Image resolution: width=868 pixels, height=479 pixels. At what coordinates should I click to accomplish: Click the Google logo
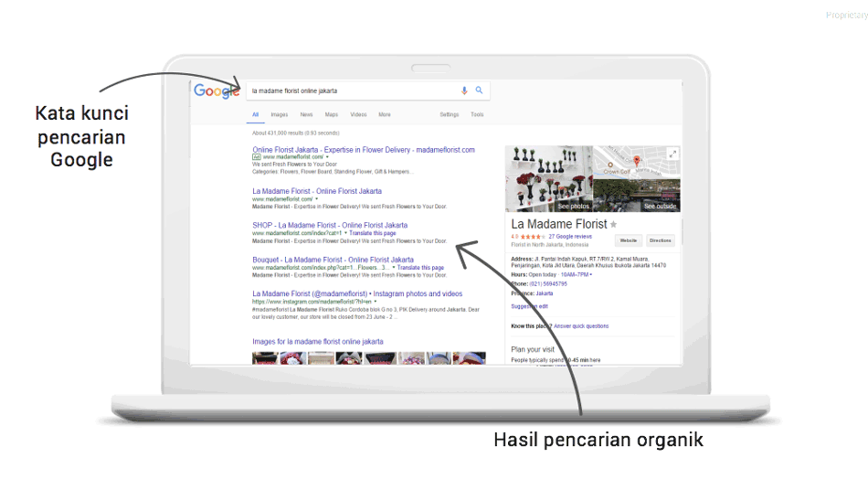217,90
